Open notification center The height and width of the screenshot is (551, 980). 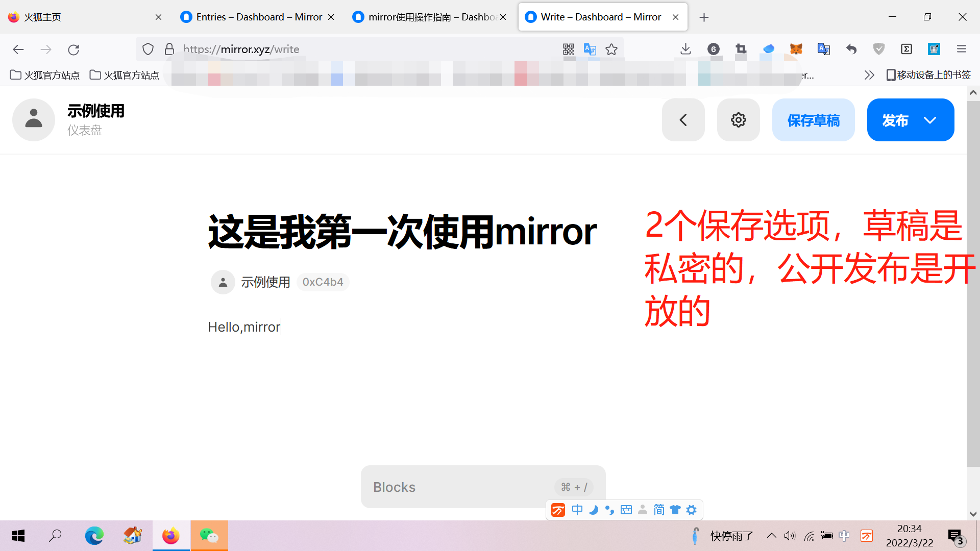(956, 537)
